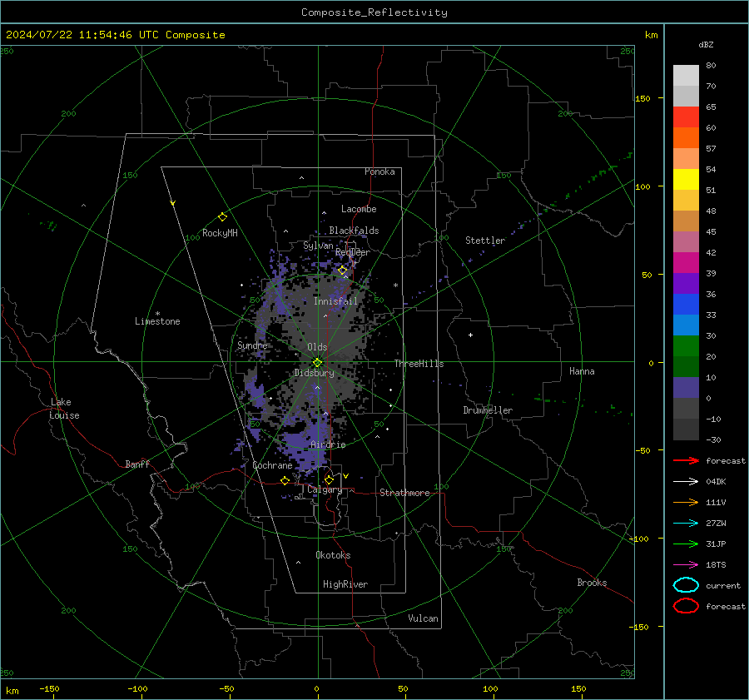
Task: Click the magenta 39–42 dBZ color swatch
Action: click(x=686, y=263)
